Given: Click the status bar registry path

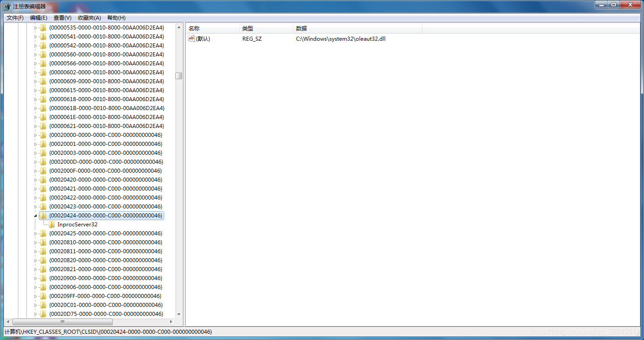Looking at the screenshot, I should click(108, 332).
